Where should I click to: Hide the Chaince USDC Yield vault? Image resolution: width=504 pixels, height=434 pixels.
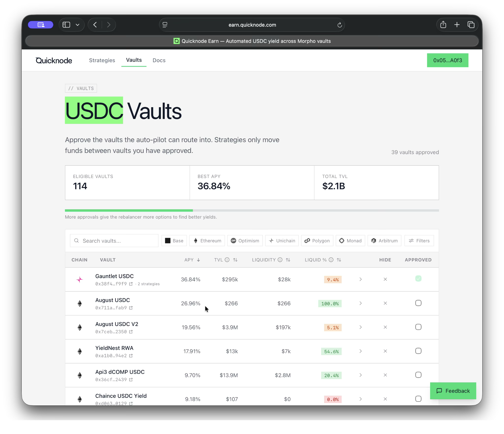385,399
